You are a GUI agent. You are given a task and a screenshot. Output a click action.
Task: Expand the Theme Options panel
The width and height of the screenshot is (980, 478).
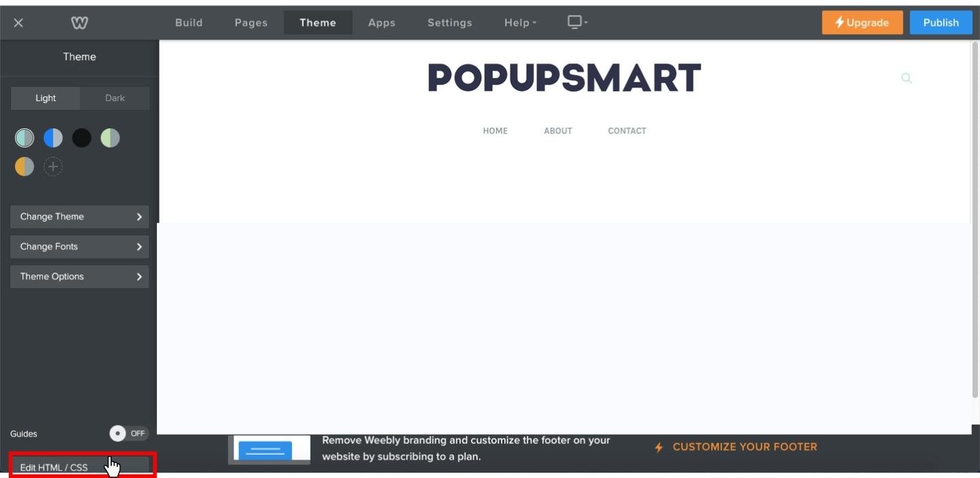[80, 277]
